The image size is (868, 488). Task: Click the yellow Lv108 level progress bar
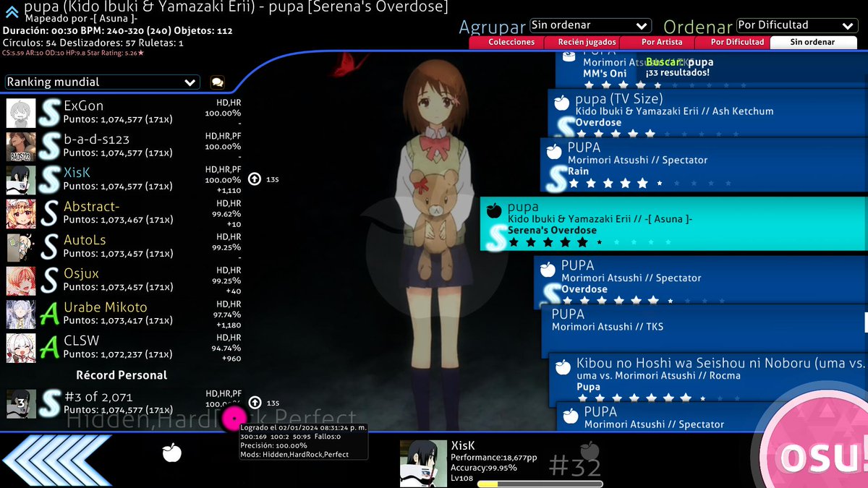(x=539, y=484)
